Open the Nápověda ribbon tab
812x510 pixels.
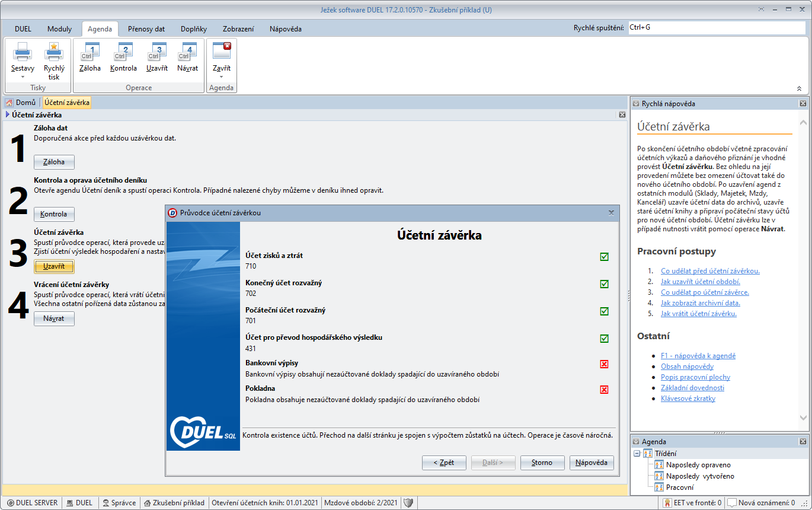(x=286, y=28)
